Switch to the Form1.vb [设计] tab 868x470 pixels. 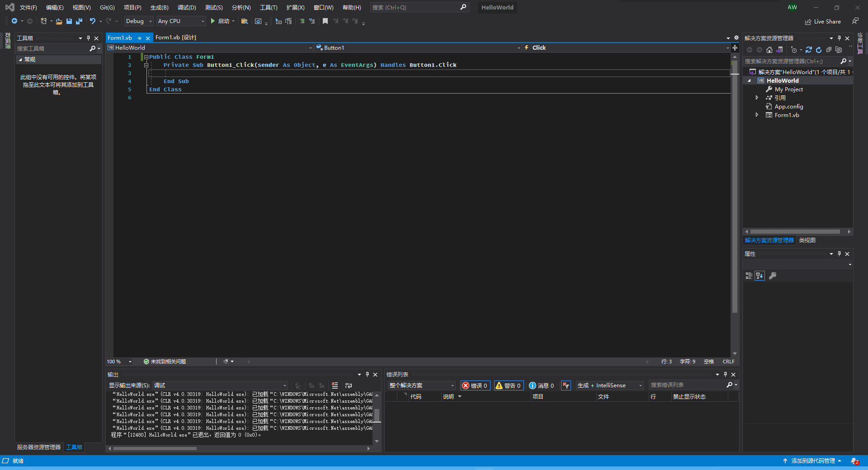[x=176, y=38]
